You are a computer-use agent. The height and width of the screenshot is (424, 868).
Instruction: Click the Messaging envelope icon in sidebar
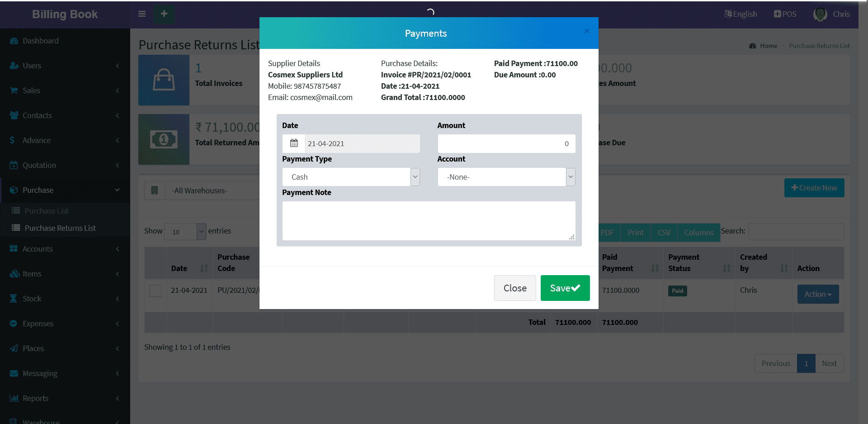tap(14, 373)
